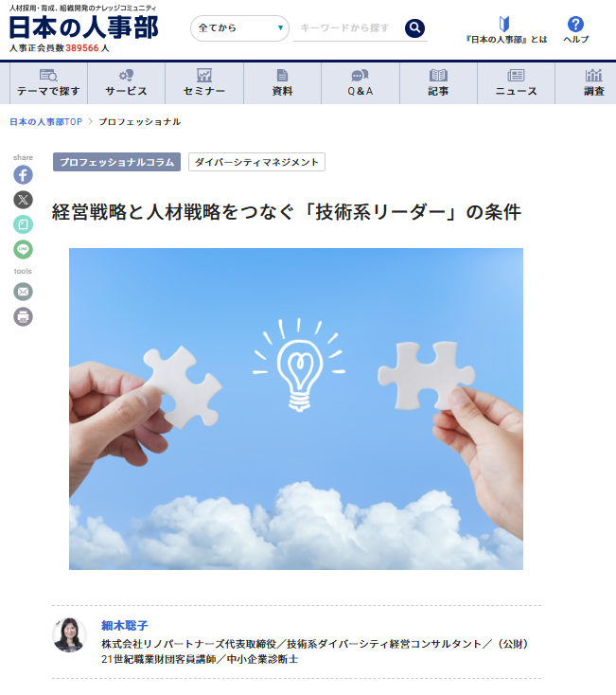Click the プロフェッショナルコラム label

click(x=117, y=162)
